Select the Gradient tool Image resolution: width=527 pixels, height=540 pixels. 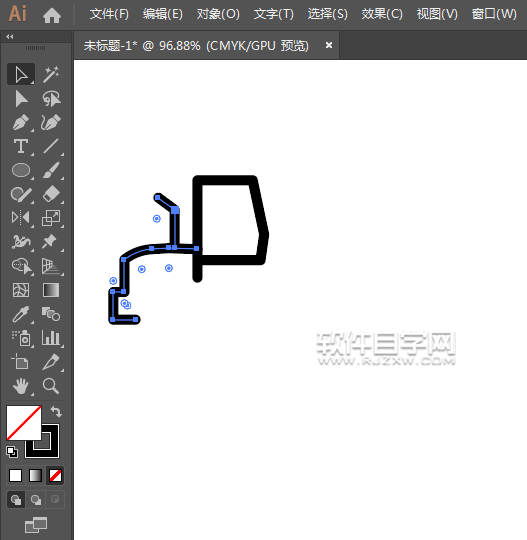tap(51, 290)
